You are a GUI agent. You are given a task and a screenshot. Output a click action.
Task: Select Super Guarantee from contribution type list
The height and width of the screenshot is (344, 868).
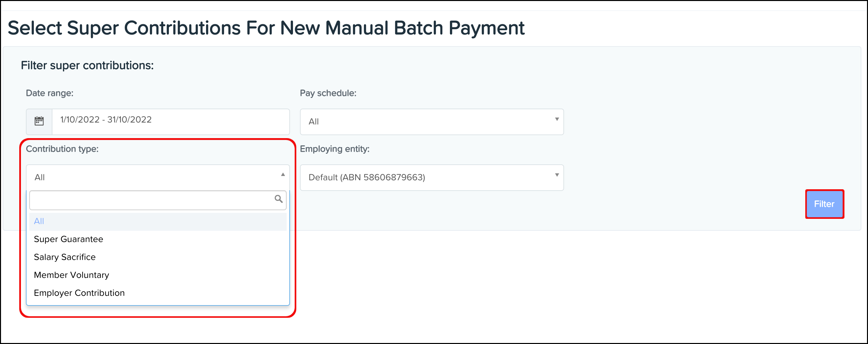coord(68,239)
